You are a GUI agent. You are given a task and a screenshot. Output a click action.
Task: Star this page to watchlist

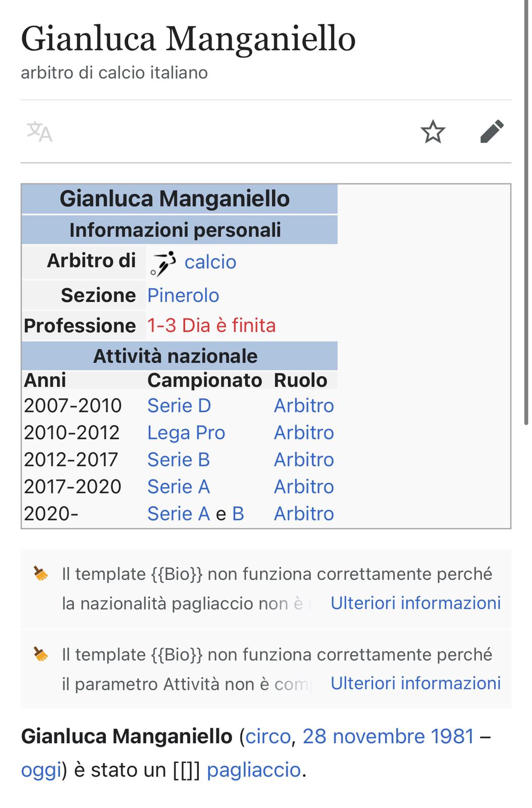(433, 132)
